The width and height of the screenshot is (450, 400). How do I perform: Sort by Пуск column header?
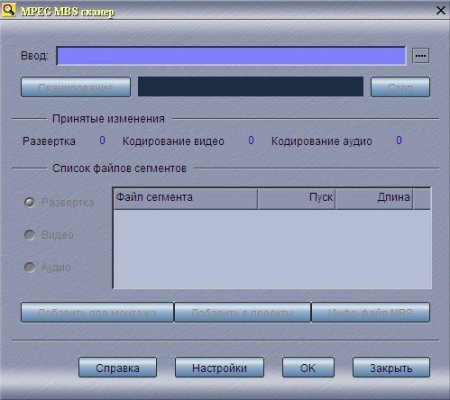click(x=296, y=198)
